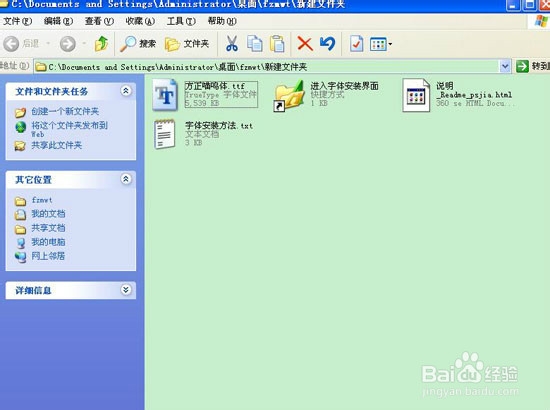Click the Properties checkmark icon
The width and height of the screenshot is (550, 410).
point(356,44)
